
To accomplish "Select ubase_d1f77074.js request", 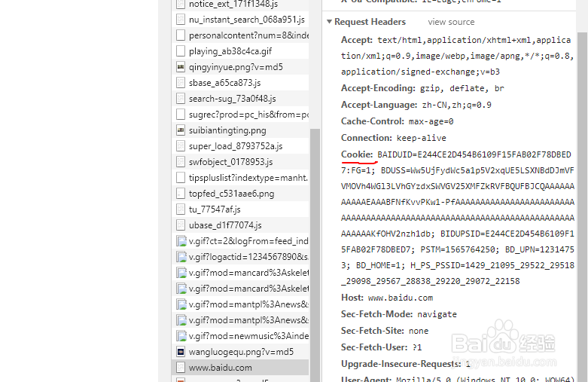I will click(240, 225).
